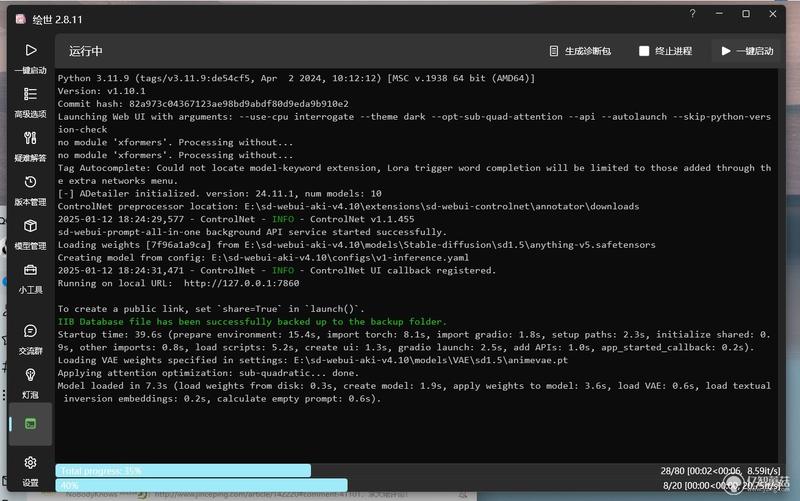
Task: Minimize the 绘世 window
Action: pyautogui.click(x=719, y=14)
